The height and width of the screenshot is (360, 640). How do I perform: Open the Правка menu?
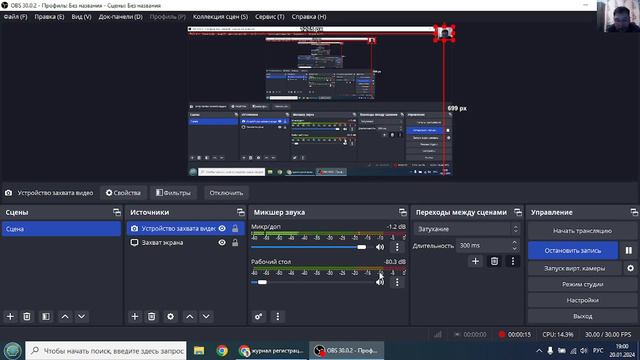tap(49, 17)
